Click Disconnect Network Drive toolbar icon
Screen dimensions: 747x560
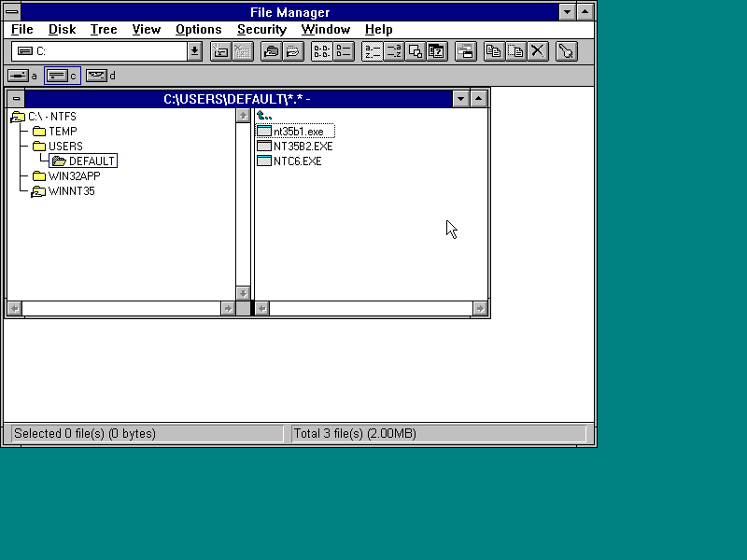[x=242, y=51]
